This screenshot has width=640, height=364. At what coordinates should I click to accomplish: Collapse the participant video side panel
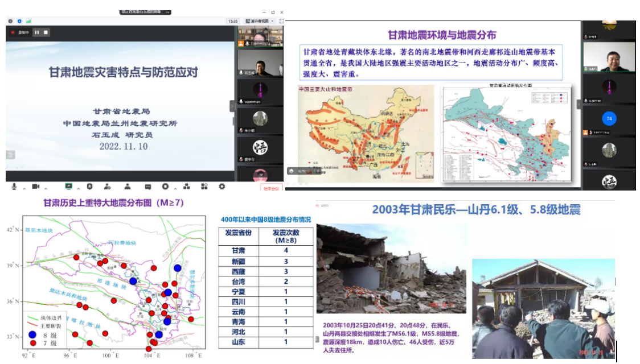tap(232, 106)
